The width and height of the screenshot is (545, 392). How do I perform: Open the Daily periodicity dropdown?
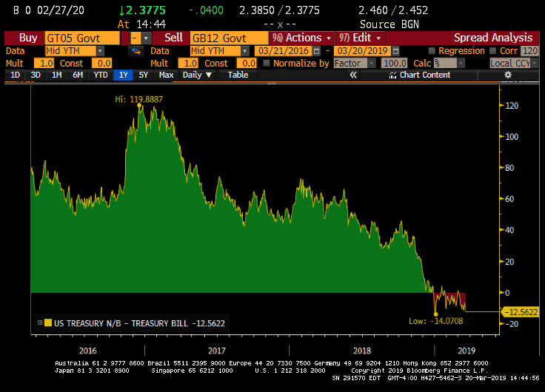[x=197, y=75]
